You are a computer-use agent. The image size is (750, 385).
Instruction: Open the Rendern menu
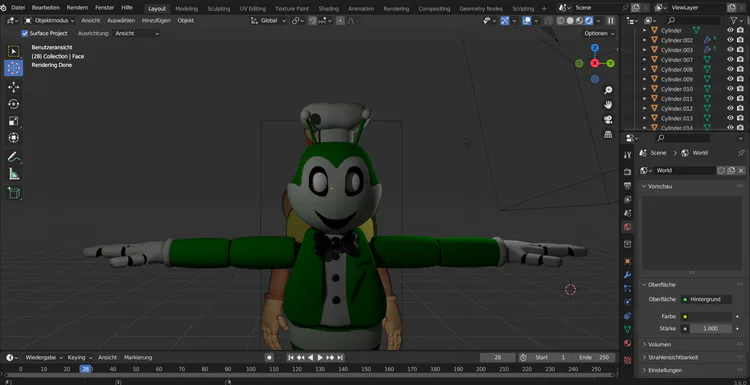pyautogui.click(x=77, y=8)
